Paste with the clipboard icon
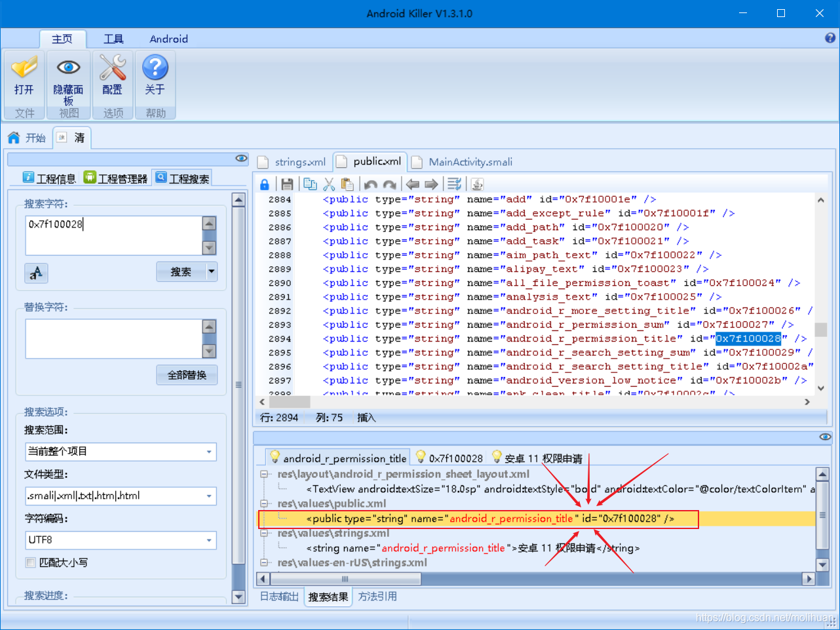 [347, 184]
